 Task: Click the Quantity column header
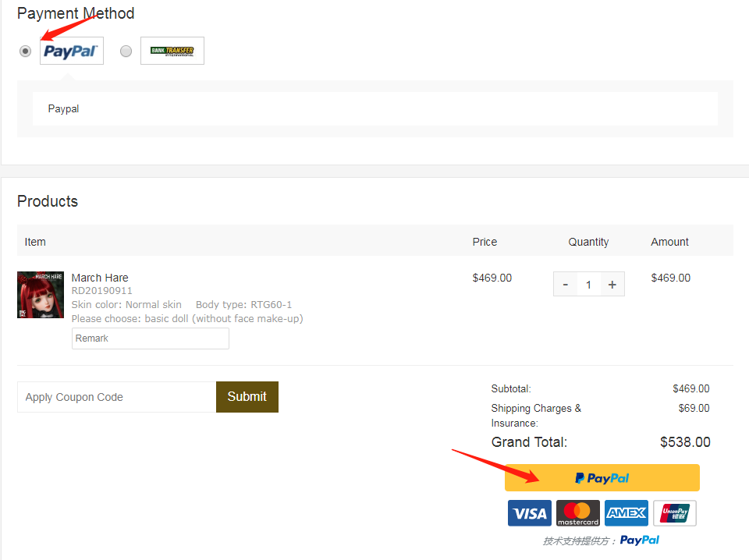click(588, 242)
